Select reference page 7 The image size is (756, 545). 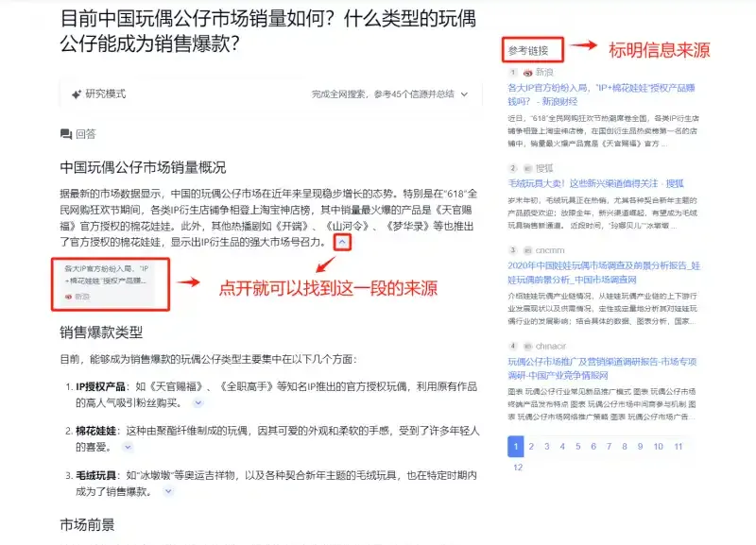coord(609,447)
